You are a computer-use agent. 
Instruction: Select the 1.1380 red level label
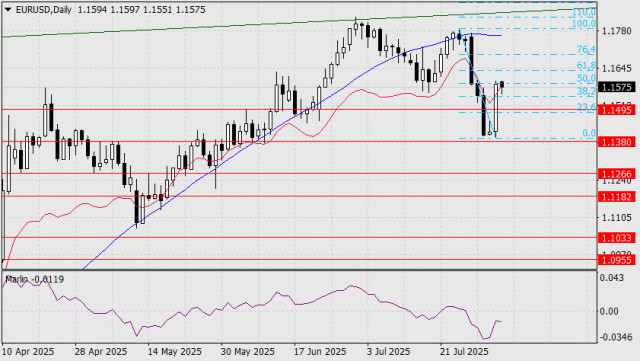[x=617, y=142]
